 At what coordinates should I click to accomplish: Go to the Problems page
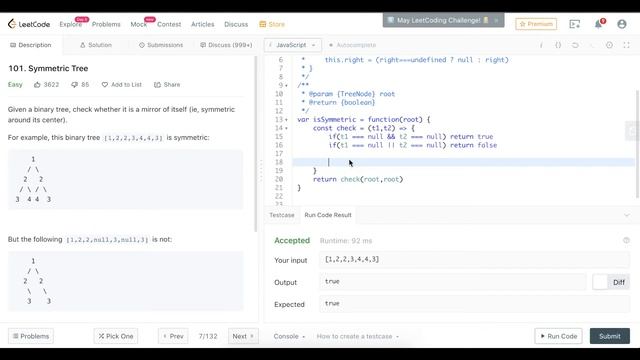pos(106,24)
